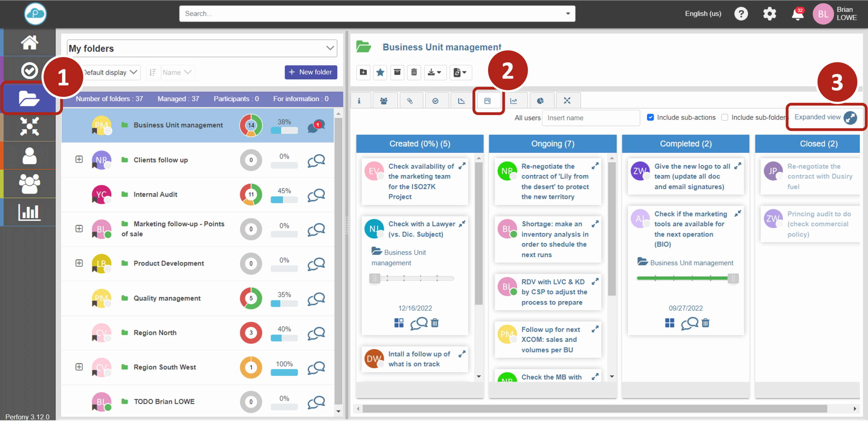Image resolution: width=868 pixels, height=421 pixels.
Task: Click the actions checkmark sidebar icon
Action: point(29,71)
